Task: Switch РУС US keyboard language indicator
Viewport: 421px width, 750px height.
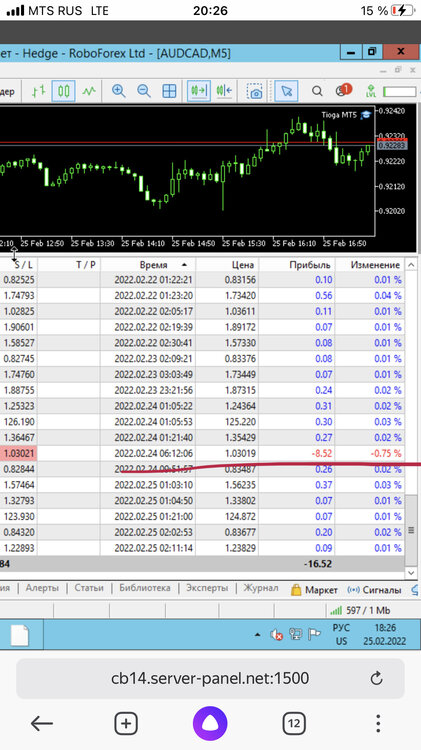Action: (341, 634)
